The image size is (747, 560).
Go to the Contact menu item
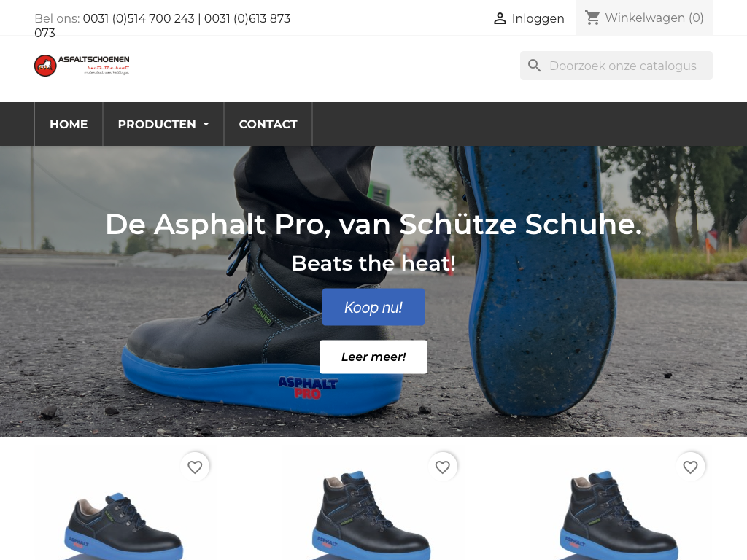[x=268, y=124]
